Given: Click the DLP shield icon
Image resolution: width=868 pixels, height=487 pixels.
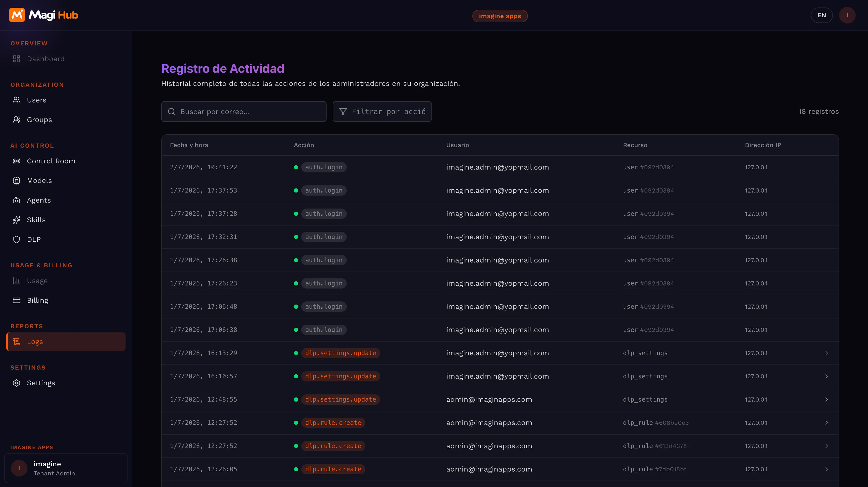Looking at the screenshot, I should 17,240.
